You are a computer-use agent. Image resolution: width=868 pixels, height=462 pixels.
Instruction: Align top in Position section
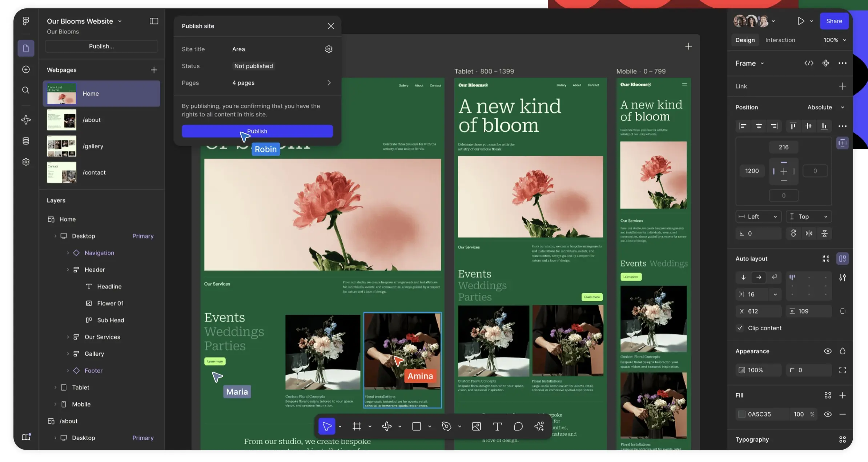tap(793, 126)
